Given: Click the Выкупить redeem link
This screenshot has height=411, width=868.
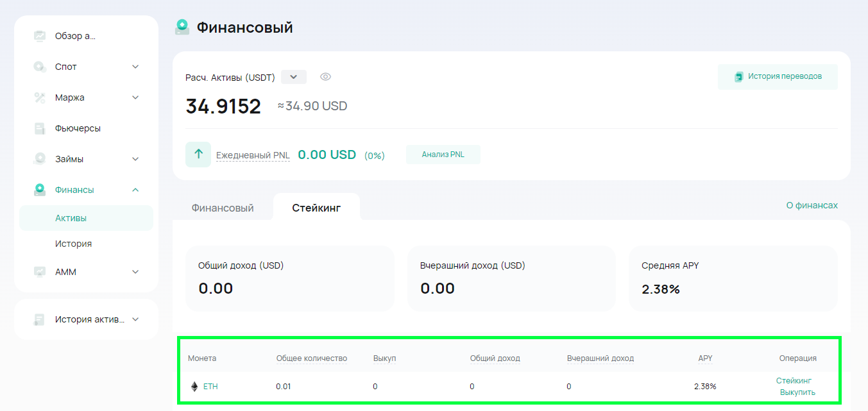Looking at the screenshot, I should coord(797,392).
